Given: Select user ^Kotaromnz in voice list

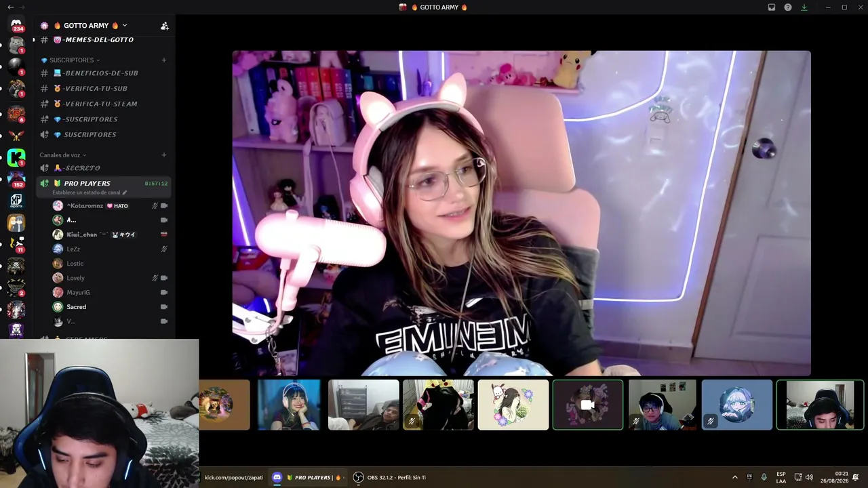Looking at the screenshot, I should coord(110,205).
